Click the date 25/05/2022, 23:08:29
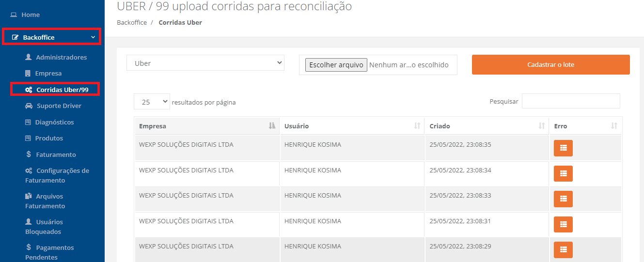This screenshot has height=262, width=644. 460,246
